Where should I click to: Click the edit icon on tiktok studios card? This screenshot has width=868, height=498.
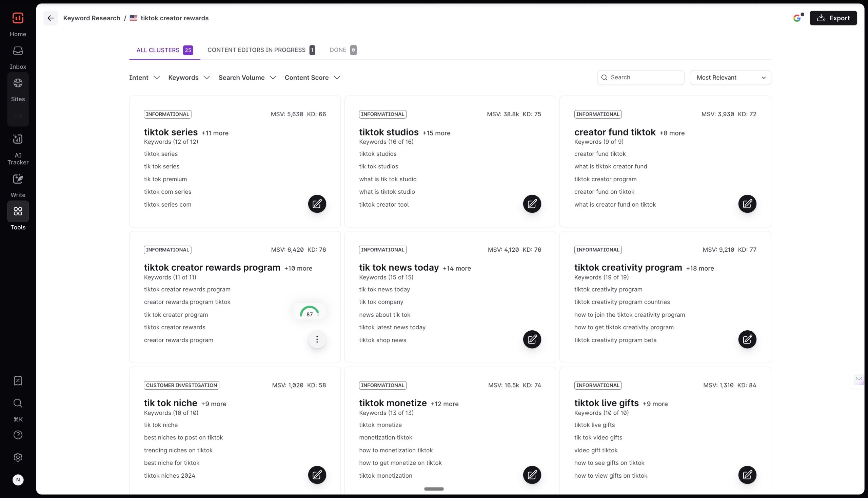pyautogui.click(x=532, y=204)
